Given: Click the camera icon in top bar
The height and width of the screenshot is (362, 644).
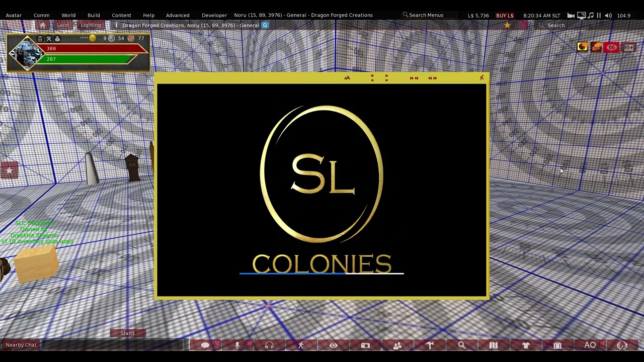Looking at the screenshot, I should (x=571, y=16).
